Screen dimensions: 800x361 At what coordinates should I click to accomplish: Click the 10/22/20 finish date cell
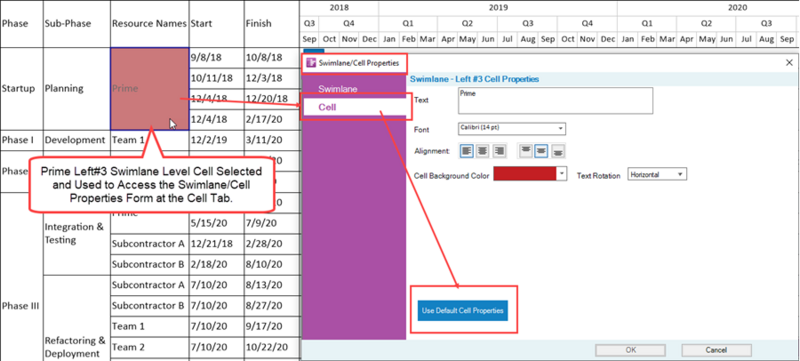(x=271, y=347)
